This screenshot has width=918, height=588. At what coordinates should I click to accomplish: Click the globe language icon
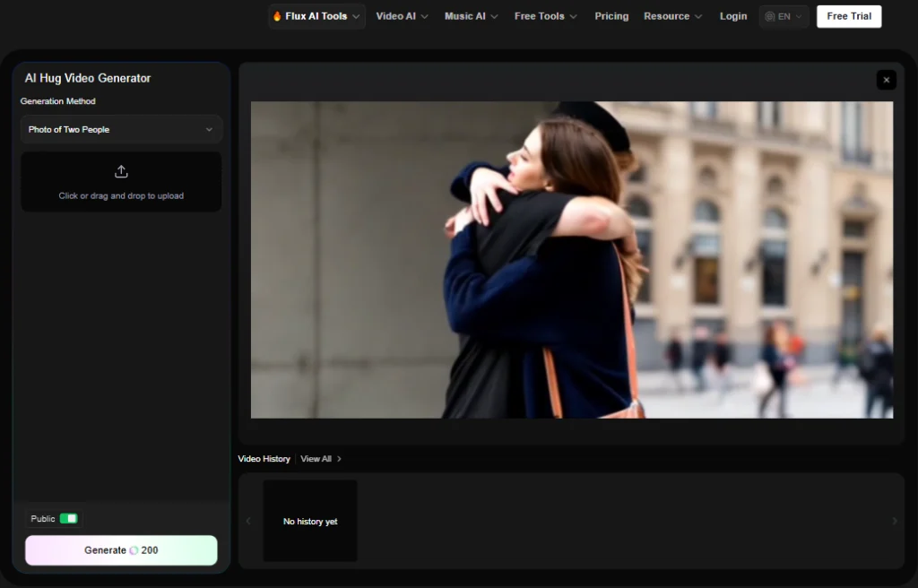coord(769,16)
